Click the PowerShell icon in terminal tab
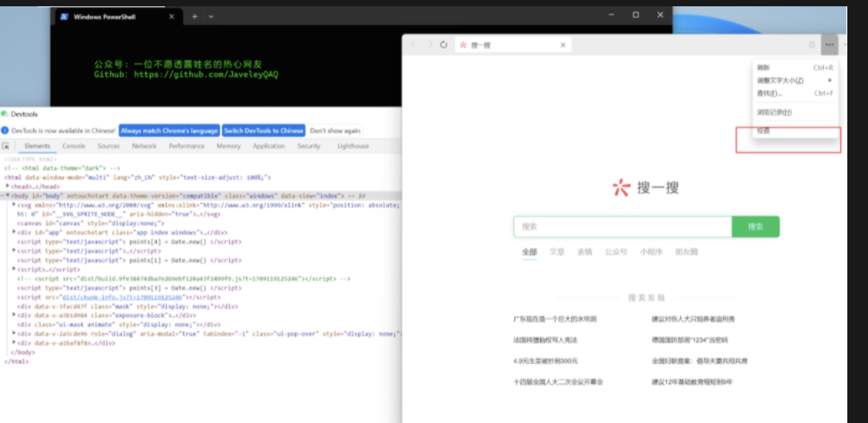Viewport: 868px width, 423px height. [x=64, y=17]
